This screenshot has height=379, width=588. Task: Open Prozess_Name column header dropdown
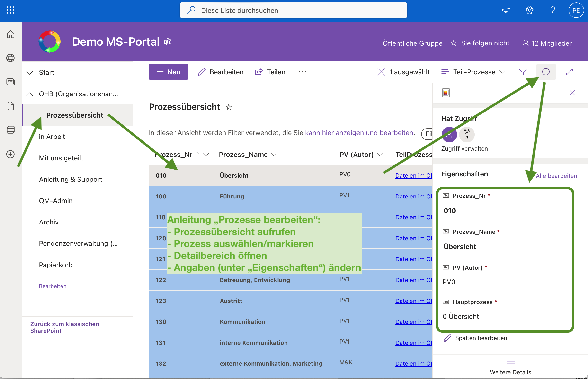274,155
